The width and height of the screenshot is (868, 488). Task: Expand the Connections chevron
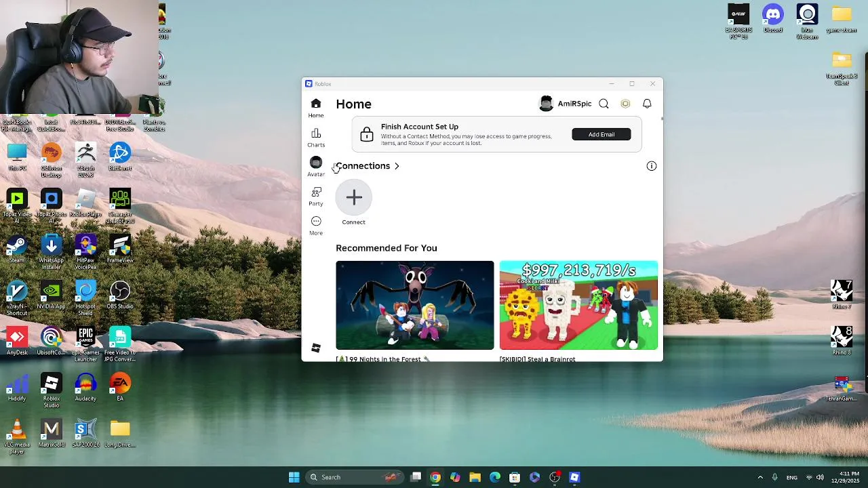coord(397,166)
